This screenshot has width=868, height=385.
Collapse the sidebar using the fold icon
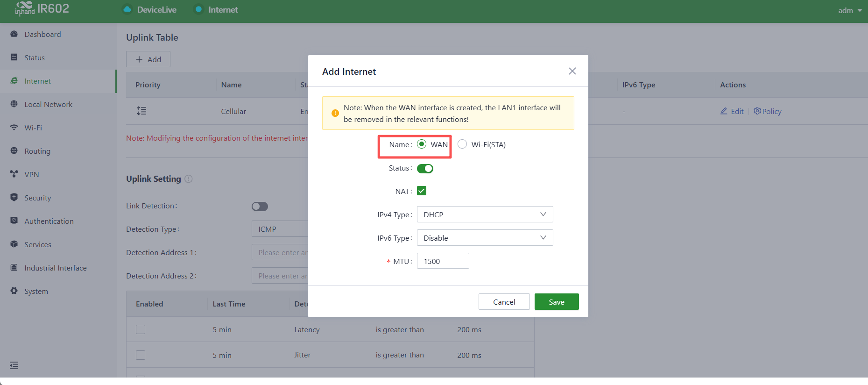pos(14,365)
